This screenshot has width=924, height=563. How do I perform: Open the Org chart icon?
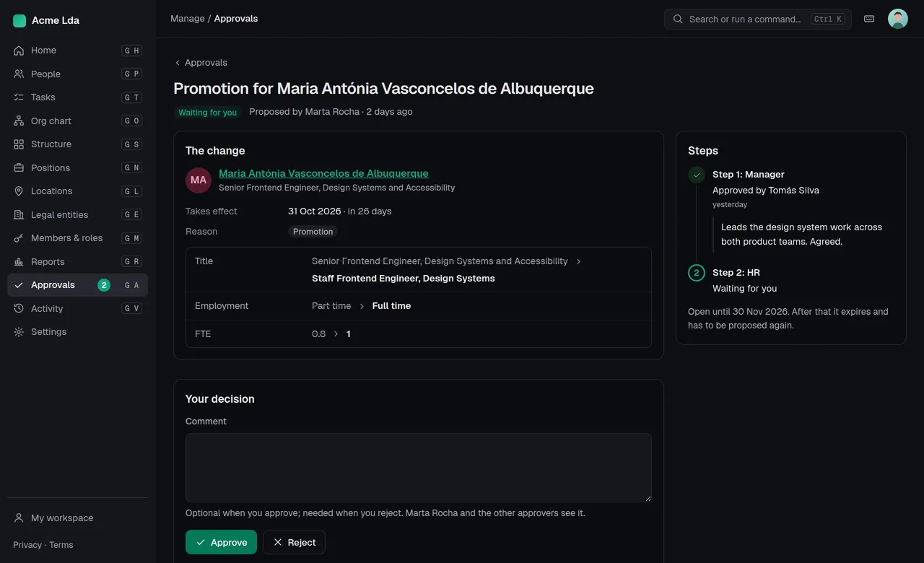coord(19,121)
